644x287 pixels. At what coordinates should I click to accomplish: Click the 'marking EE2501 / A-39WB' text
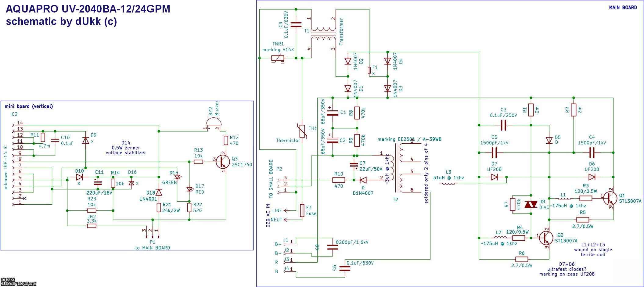[409, 139]
